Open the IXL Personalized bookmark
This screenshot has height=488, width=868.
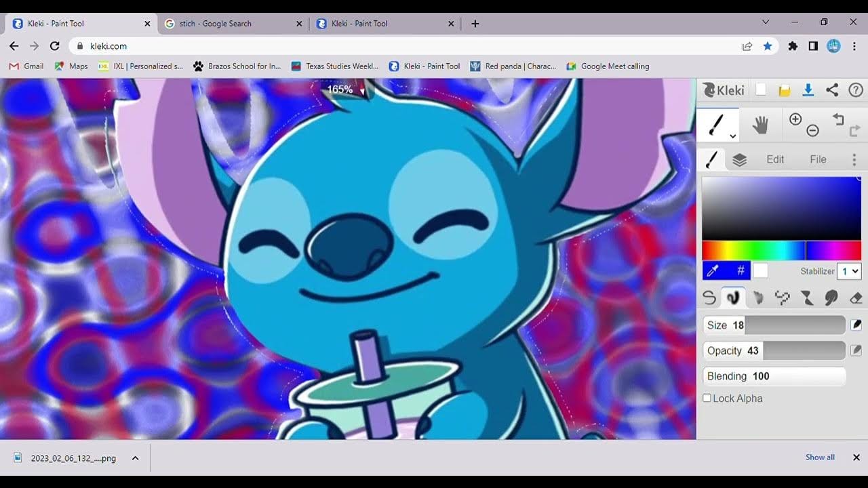(141, 66)
